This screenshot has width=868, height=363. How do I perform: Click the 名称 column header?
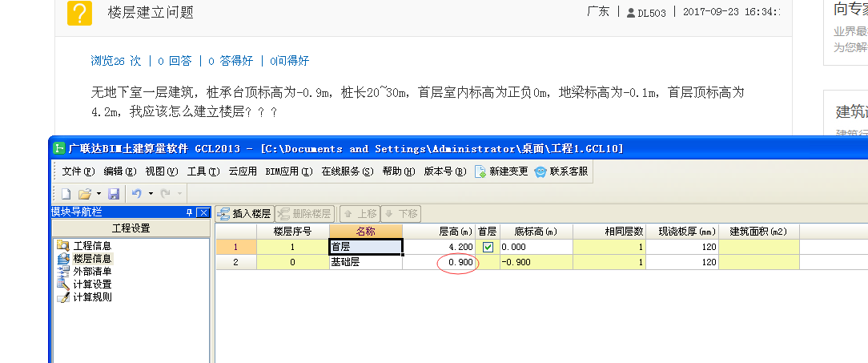tap(365, 232)
